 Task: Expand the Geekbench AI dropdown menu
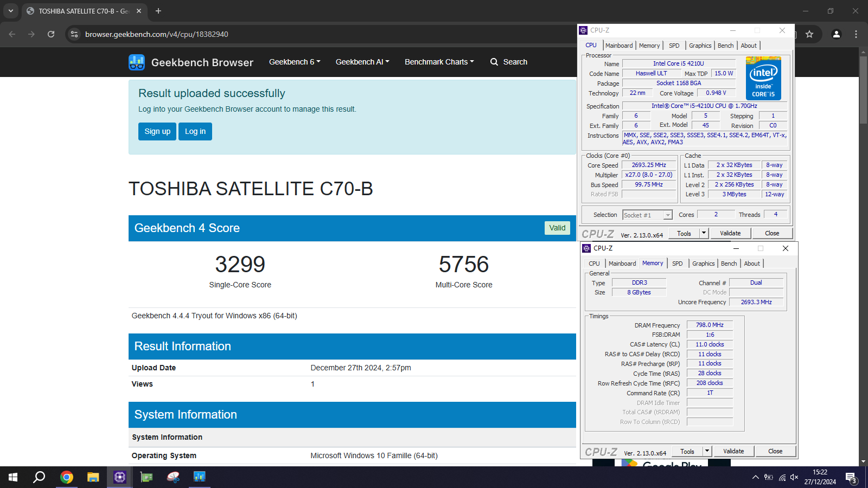(362, 62)
